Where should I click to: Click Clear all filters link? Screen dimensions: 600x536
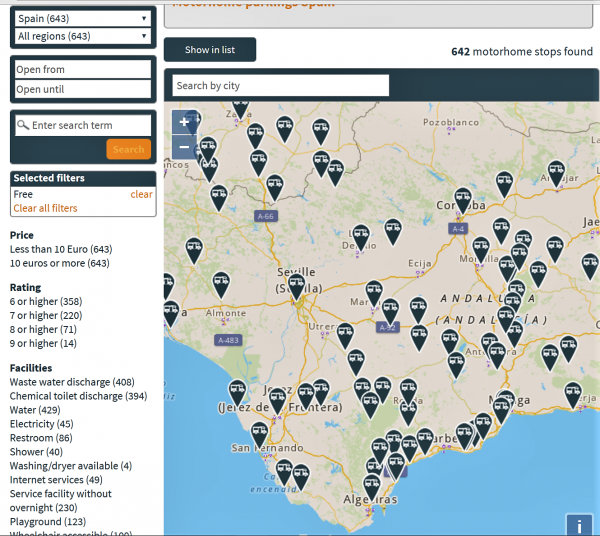coord(45,209)
